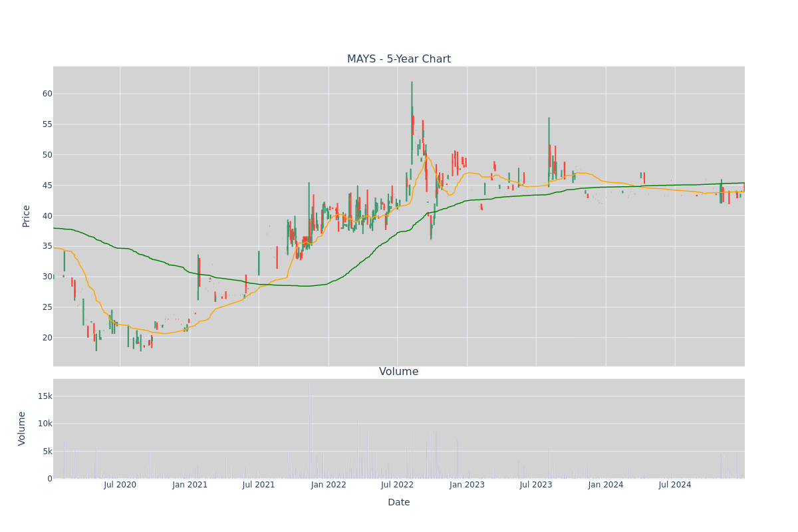Click the date tick 'Jul 2024'
This screenshot has height=532, width=798.
coord(675,485)
